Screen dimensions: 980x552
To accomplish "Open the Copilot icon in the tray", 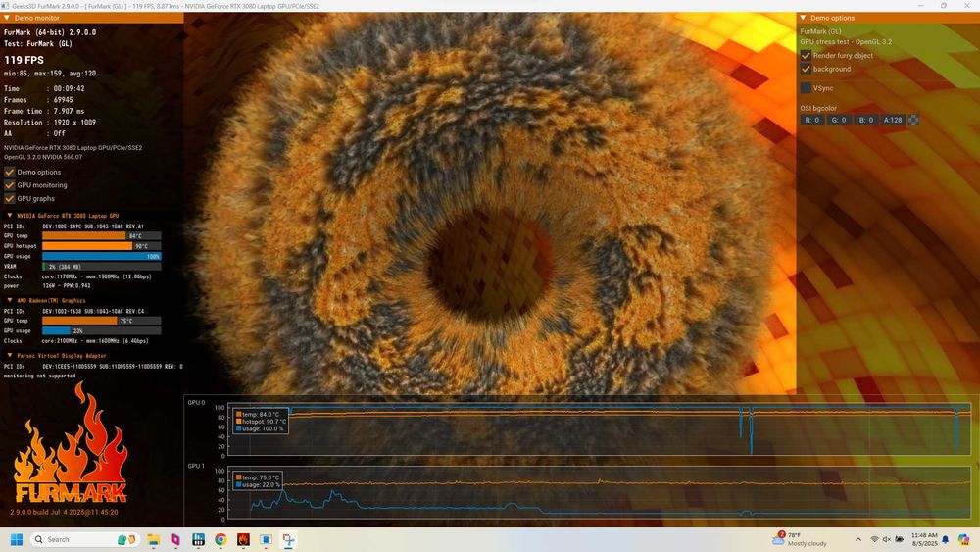I will pos(963,539).
